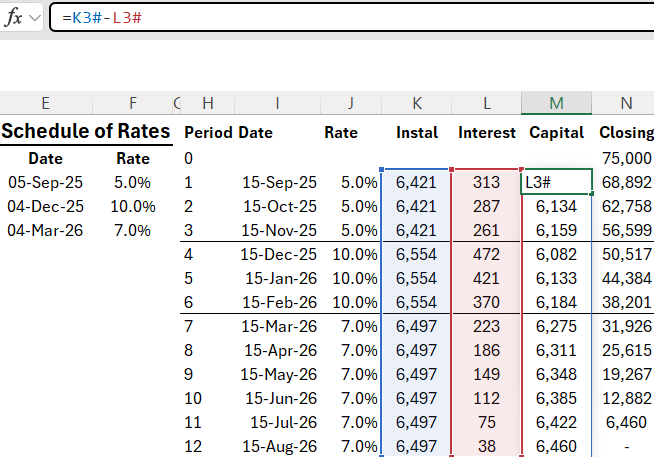Image resolution: width=654 pixels, height=457 pixels.
Task: Select the 15-May-26 date cell
Action: 279,375
